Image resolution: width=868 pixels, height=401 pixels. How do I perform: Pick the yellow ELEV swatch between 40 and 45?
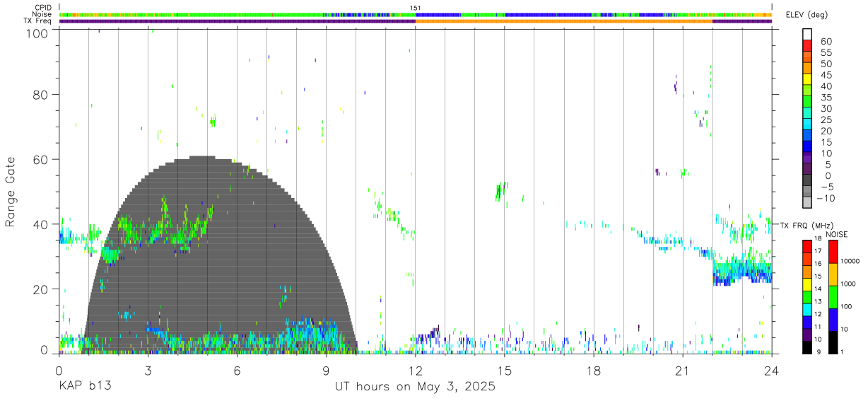pyautogui.click(x=807, y=81)
